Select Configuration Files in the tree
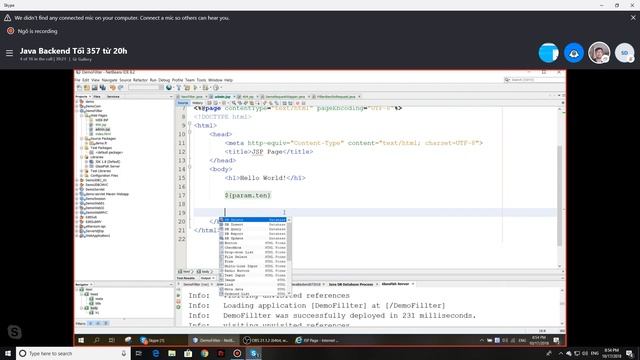640x360 pixels. coord(104,176)
